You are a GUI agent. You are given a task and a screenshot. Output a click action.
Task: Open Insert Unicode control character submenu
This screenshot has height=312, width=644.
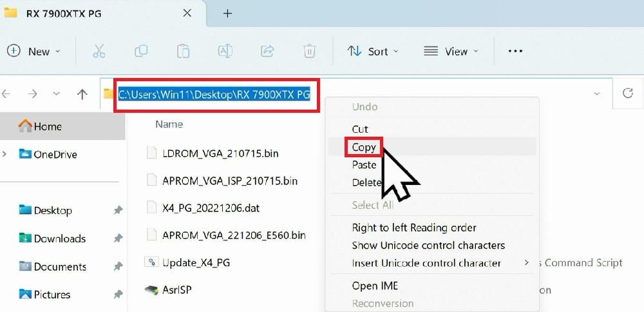[426, 263]
